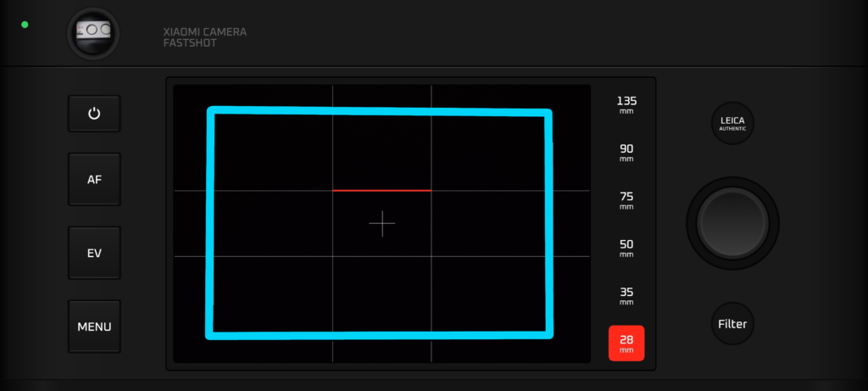This screenshot has height=391, width=868.
Task: Click the XIAOMI CAMERA FASTSHOT title
Action: tap(204, 37)
